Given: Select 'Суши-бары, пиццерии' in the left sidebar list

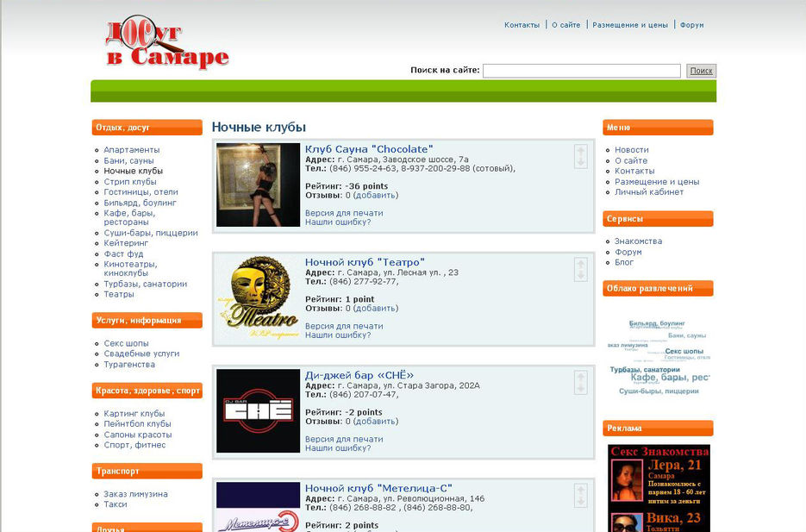Looking at the screenshot, I should (151, 232).
